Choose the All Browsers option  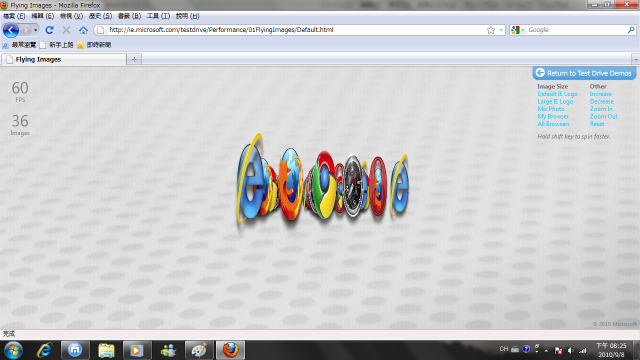[553, 124]
